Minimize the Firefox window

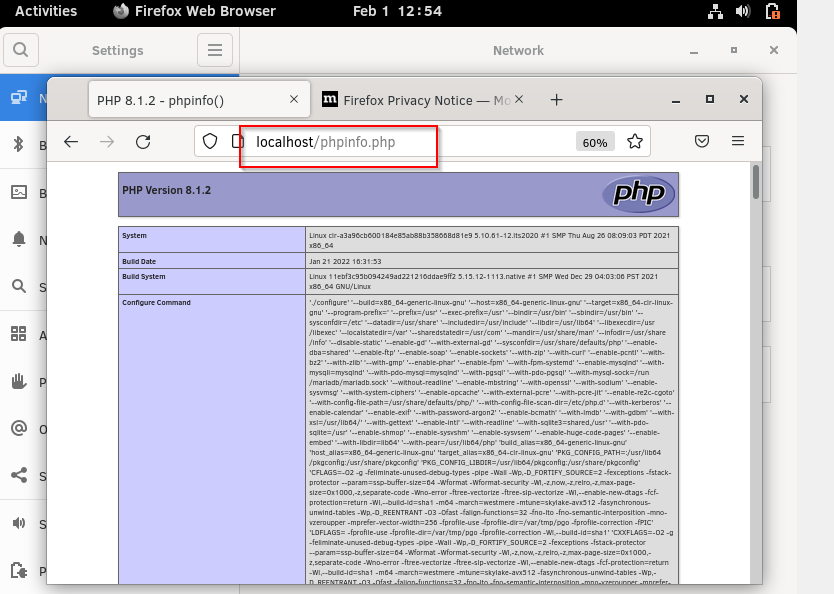click(676, 99)
